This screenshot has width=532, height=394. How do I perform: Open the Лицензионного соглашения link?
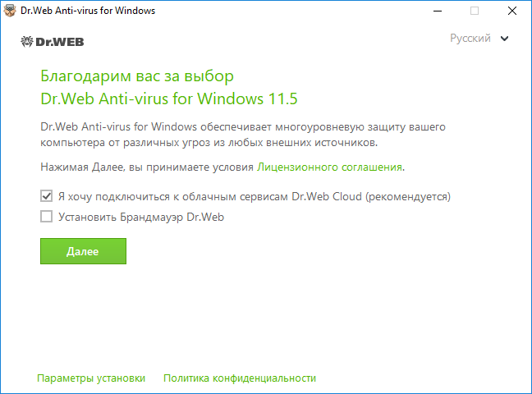pyautogui.click(x=329, y=167)
